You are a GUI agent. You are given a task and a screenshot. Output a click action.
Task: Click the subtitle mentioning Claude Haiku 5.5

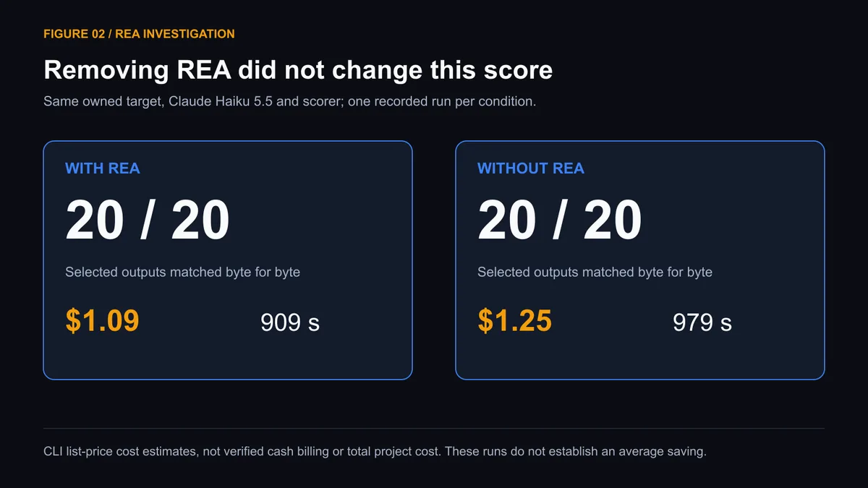pos(289,101)
